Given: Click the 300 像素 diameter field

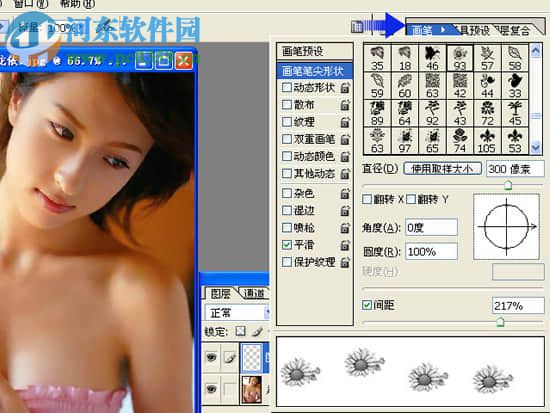Looking at the screenshot, I should [515, 169].
